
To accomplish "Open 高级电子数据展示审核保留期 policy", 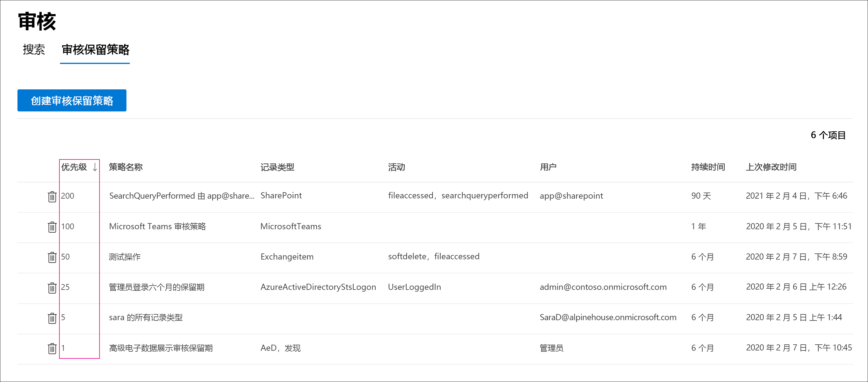I will 161,348.
